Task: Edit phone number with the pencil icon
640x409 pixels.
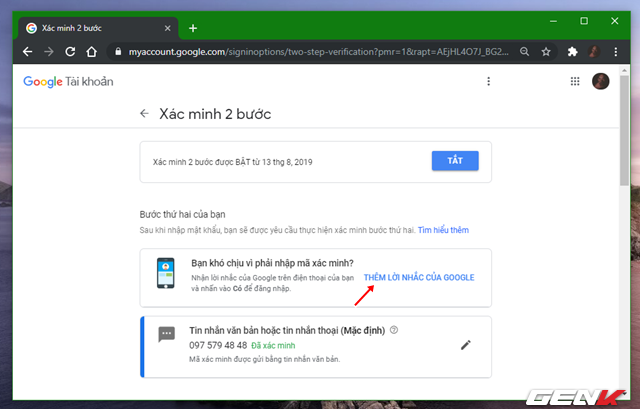Action: tap(466, 345)
